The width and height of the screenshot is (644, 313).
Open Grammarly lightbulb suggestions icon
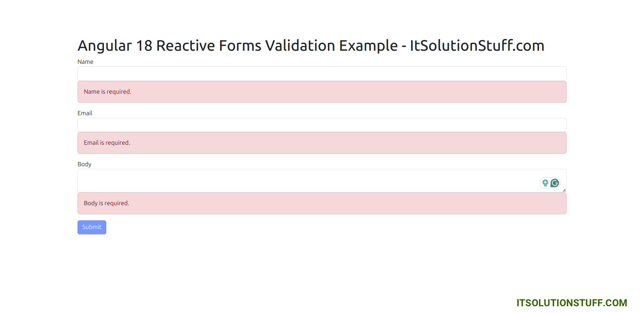(x=545, y=183)
